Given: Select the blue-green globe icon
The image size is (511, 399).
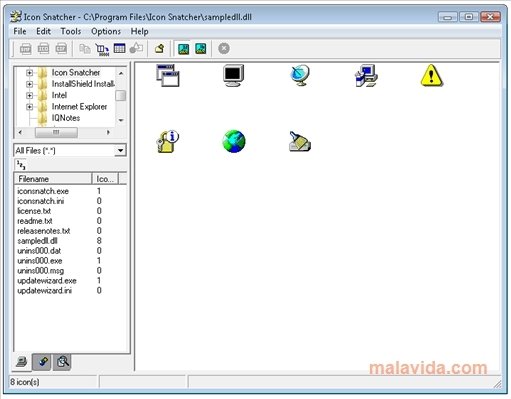Looking at the screenshot, I should 234,142.
